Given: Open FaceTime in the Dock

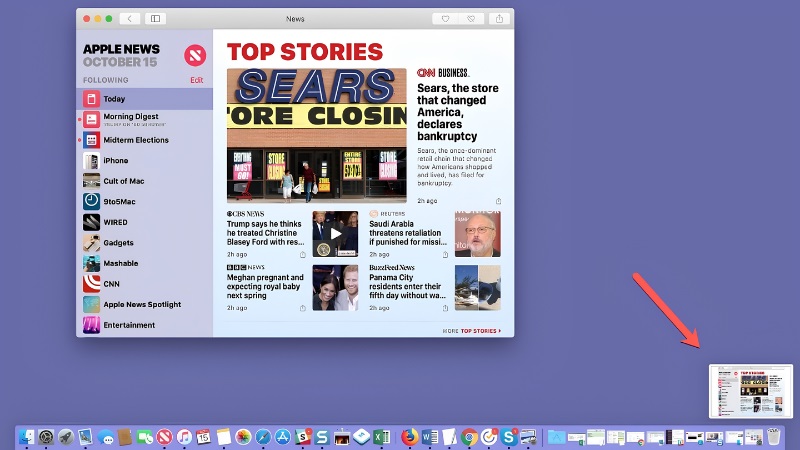Looking at the screenshot, I should [144, 437].
